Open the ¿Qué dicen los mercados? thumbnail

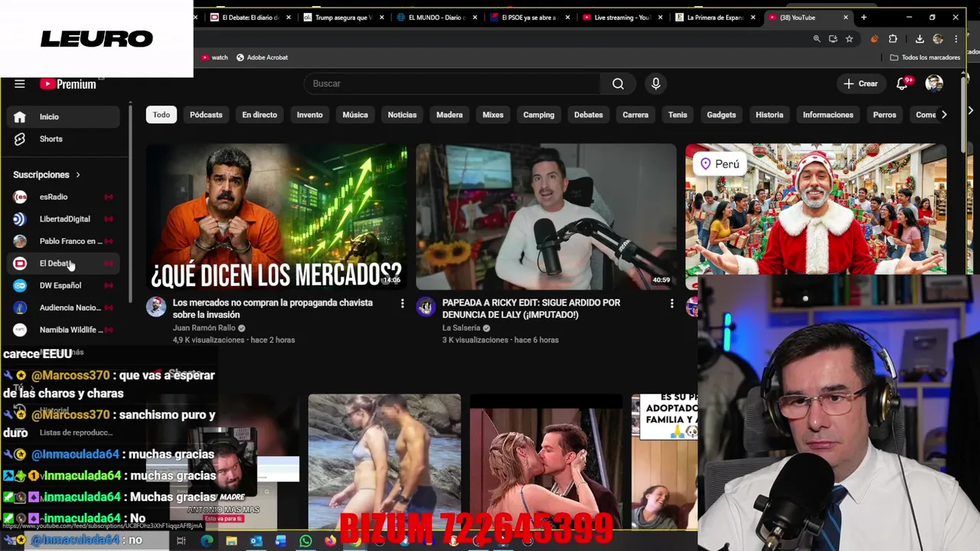coord(276,217)
